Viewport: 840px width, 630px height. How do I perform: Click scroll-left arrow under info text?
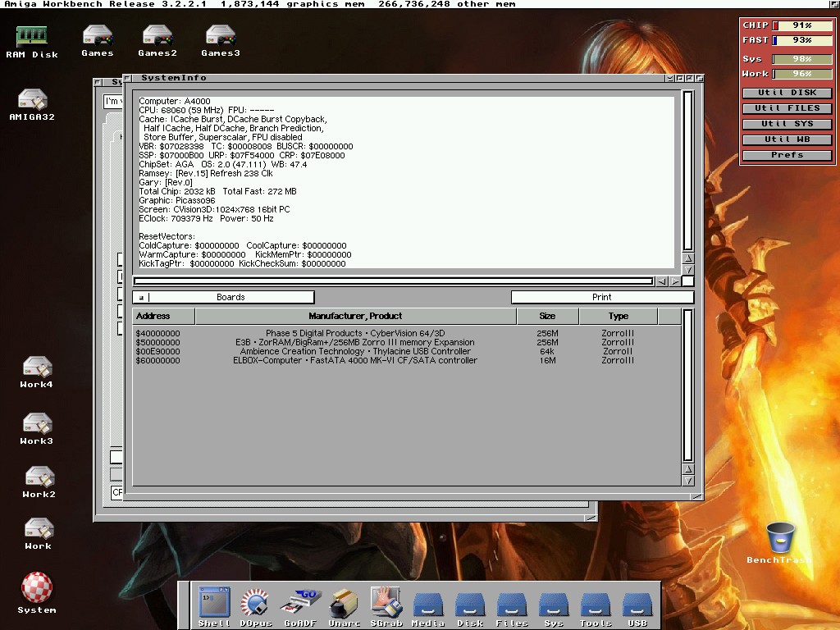[662, 281]
